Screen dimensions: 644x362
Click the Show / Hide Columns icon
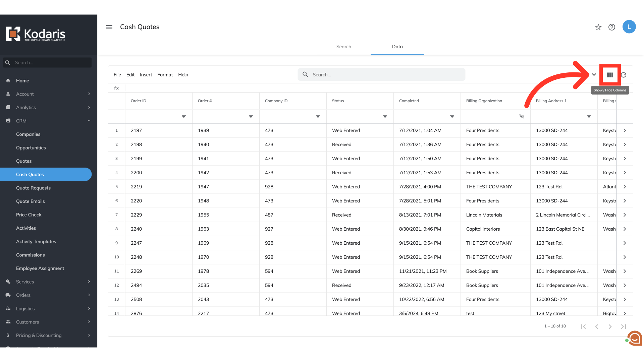[x=610, y=75]
